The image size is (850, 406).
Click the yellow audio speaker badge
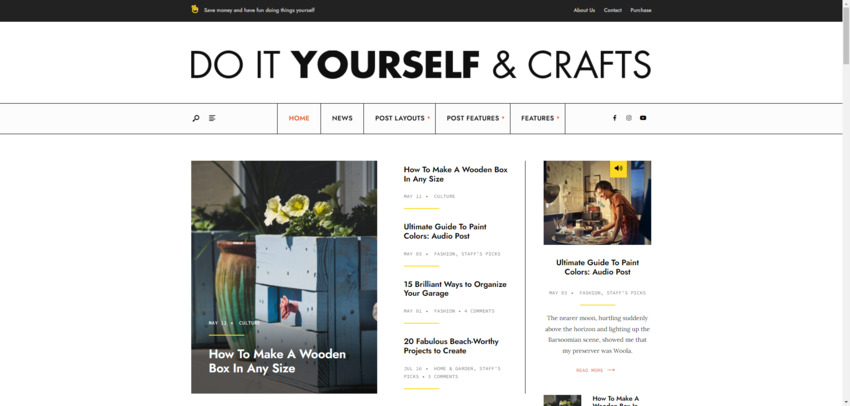coord(619,169)
